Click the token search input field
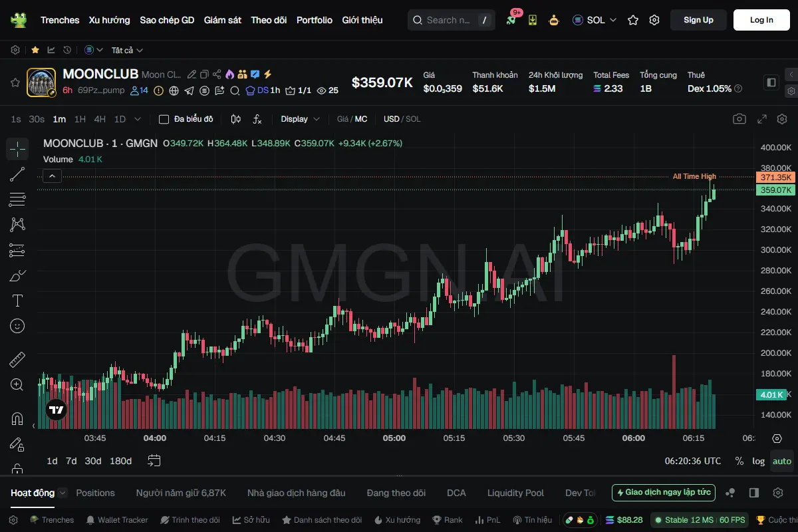The width and height of the screenshot is (798, 532). click(x=452, y=20)
